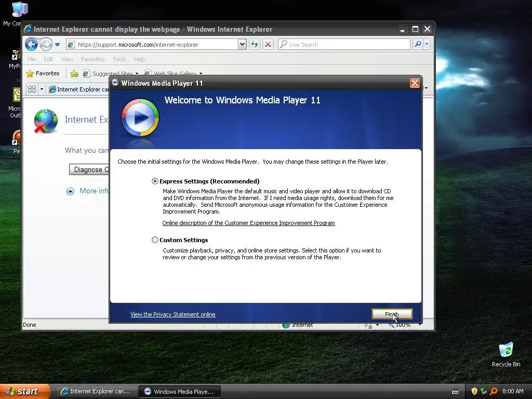Open the Start menu

[x=25, y=391]
